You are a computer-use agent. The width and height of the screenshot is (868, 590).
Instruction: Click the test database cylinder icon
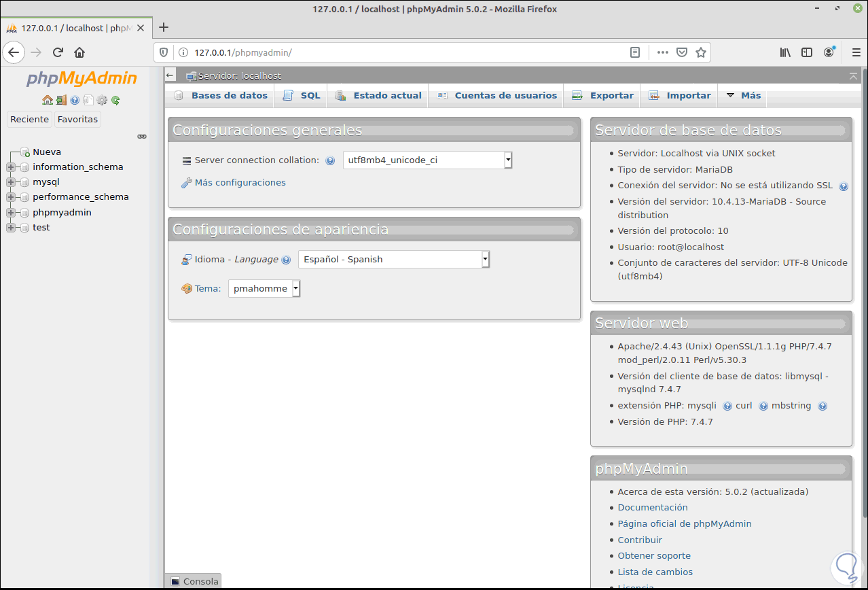pyautogui.click(x=24, y=228)
